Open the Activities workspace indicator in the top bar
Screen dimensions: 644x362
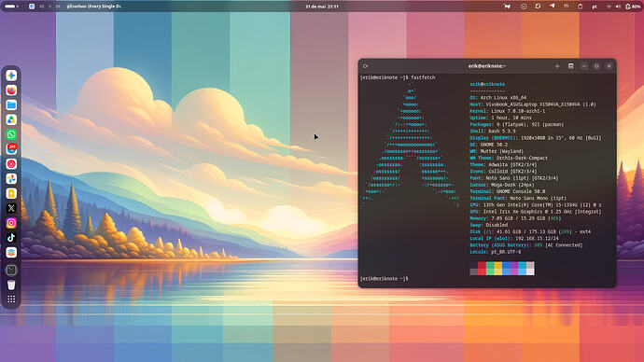(11, 7)
